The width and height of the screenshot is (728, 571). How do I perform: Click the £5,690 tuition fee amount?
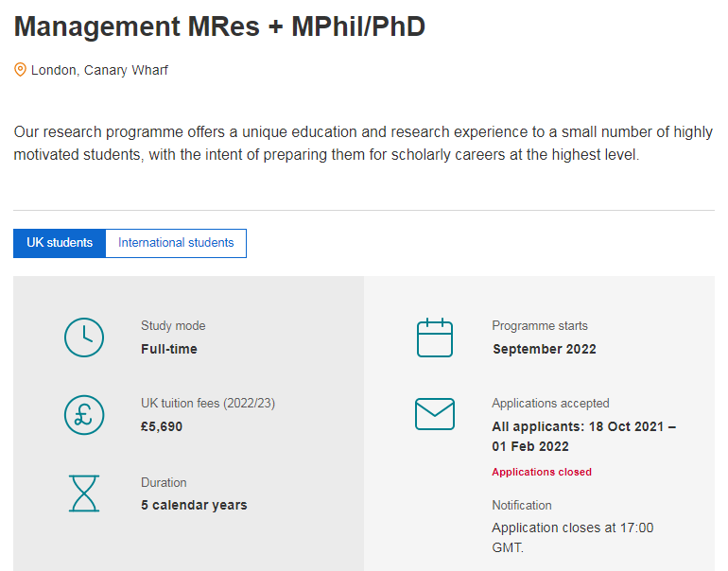[x=162, y=426]
